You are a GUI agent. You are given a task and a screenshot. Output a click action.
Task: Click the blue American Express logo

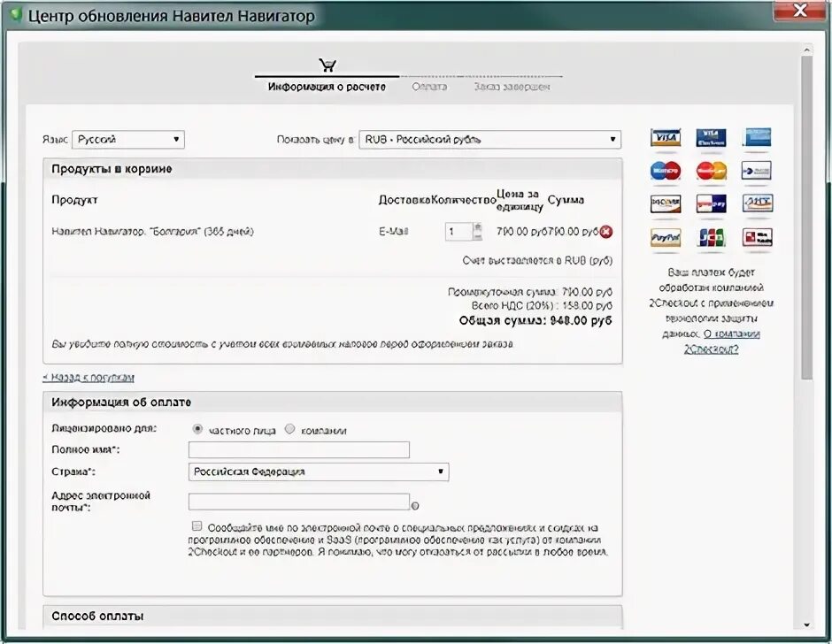(x=757, y=137)
